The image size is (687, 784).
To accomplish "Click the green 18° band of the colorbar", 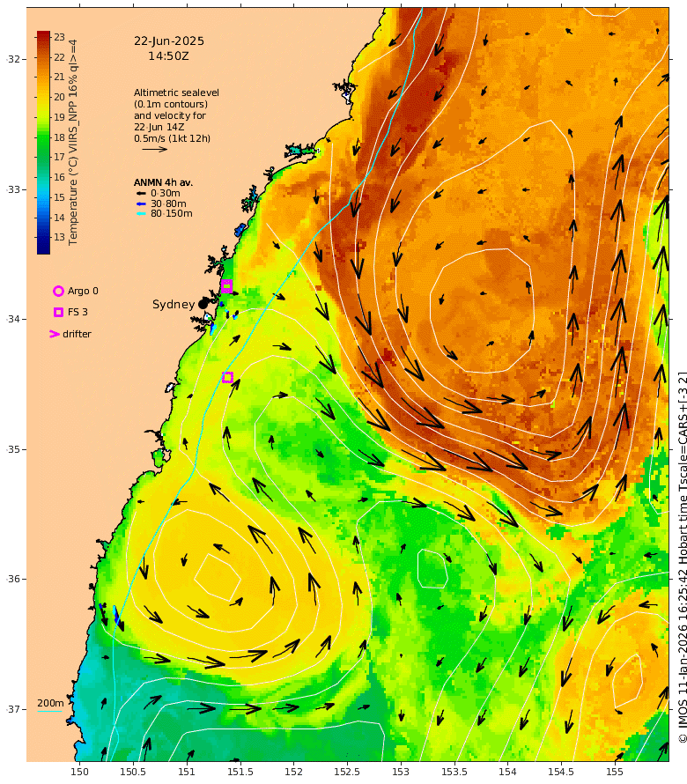I will click(x=43, y=137).
